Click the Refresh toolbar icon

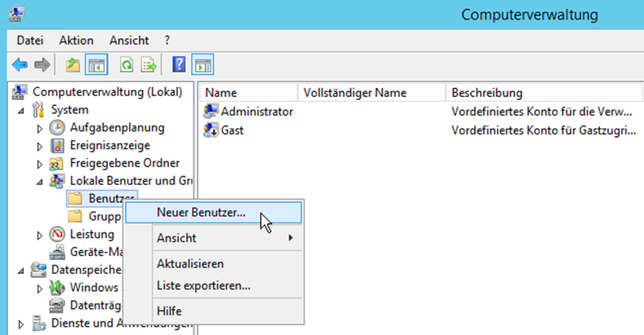click(127, 64)
